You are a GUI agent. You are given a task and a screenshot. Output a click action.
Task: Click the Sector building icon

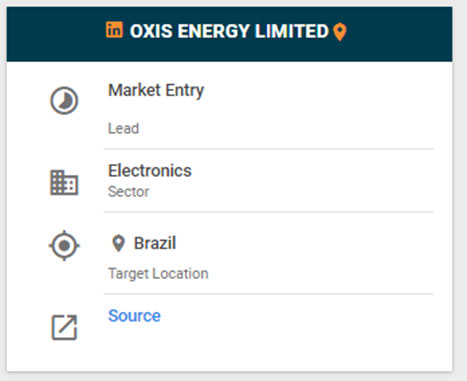click(x=64, y=182)
